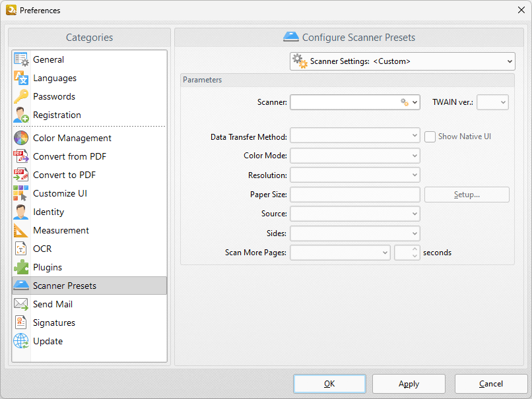The height and width of the screenshot is (399, 532).
Task: Expand the Scanner dropdown arrow
Action: 415,102
